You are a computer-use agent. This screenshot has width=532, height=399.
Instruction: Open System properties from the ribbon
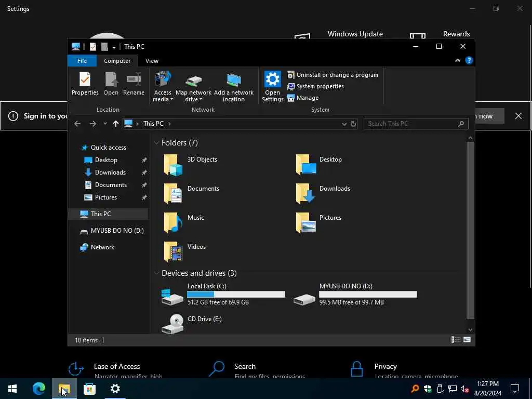pyautogui.click(x=315, y=86)
